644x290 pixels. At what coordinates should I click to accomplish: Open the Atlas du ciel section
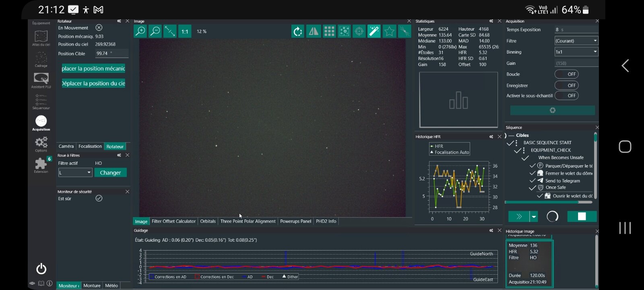pyautogui.click(x=41, y=38)
